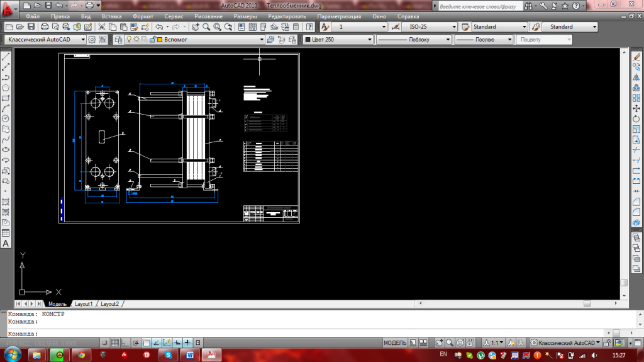Click the Цвет 250 color swatch
644x362 pixels.
308,40
